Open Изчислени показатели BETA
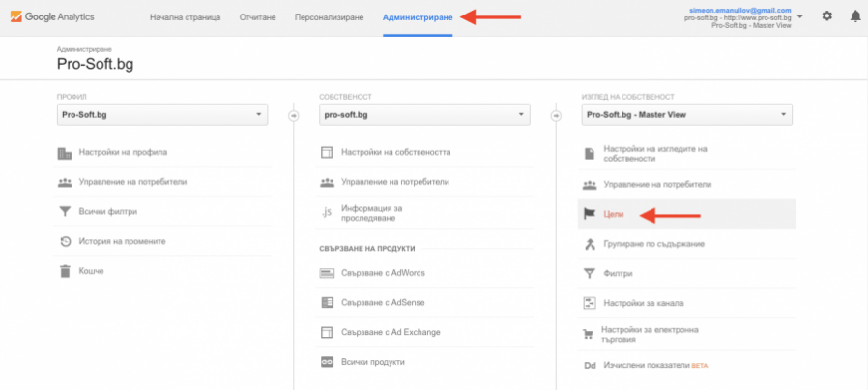Viewport: 868px width, 390px height. 655,366
